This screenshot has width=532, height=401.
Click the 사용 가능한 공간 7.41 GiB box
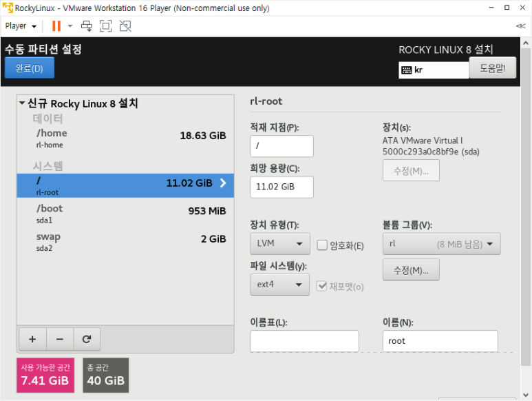tap(45, 376)
